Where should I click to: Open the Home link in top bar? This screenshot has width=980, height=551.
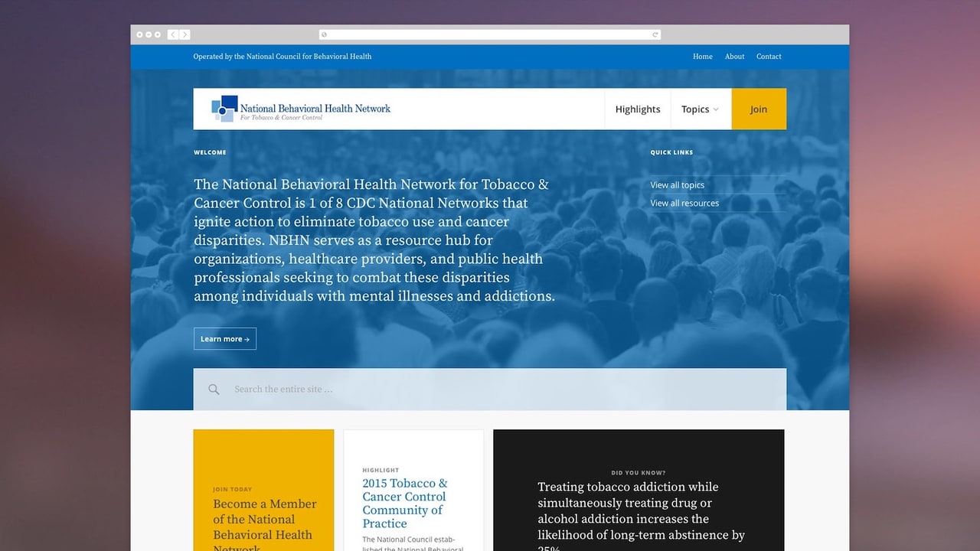point(703,57)
